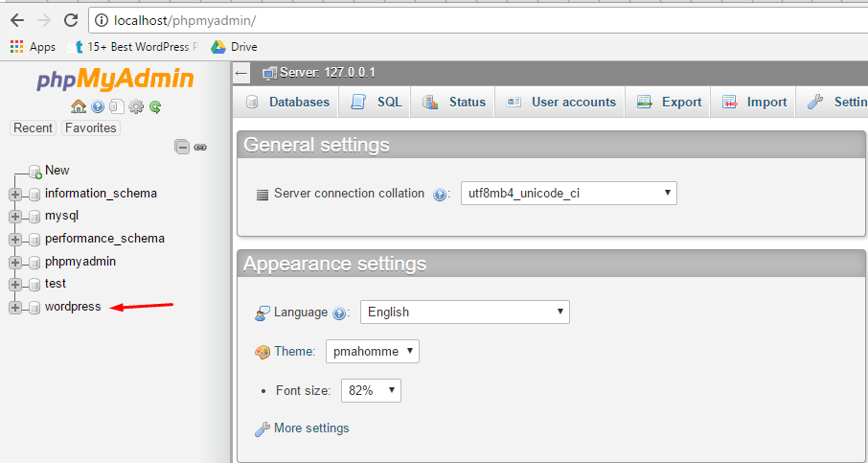
Task: Click the Language help icon
Action: click(x=339, y=313)
